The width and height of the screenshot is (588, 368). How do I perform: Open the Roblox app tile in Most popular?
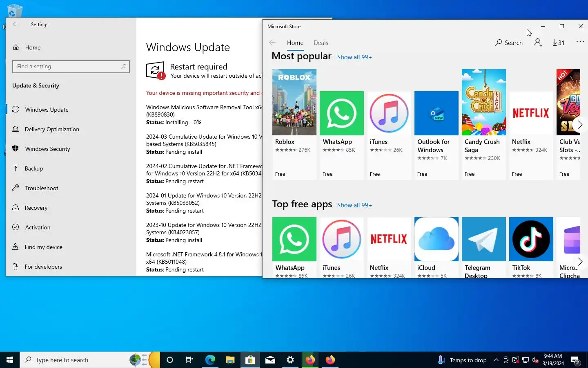point(294,124)
